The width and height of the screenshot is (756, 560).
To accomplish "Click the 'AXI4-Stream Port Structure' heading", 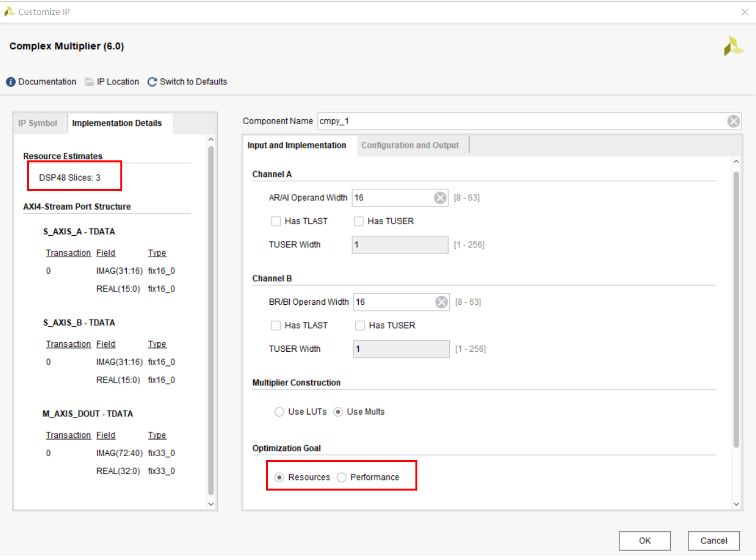I will coord(77,206).
